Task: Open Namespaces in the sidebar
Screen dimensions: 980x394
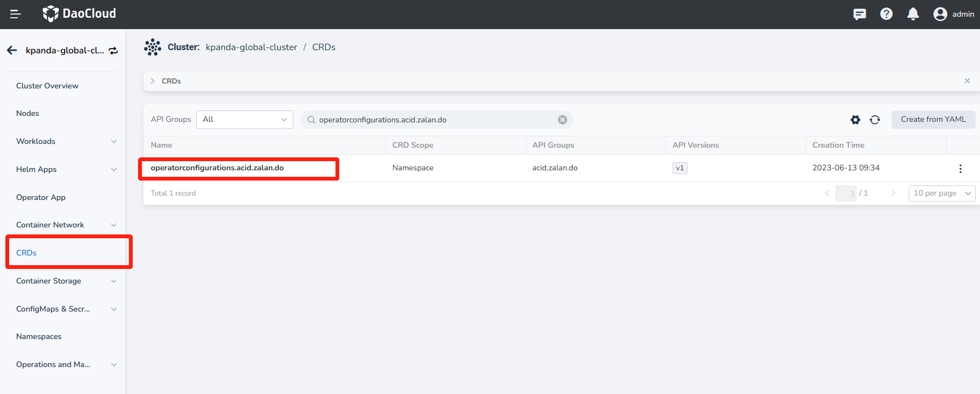Action: point(39,336)
